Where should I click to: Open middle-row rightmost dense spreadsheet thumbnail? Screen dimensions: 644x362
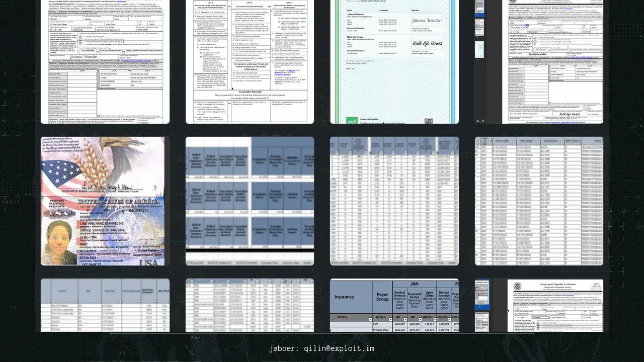point(539,201)
